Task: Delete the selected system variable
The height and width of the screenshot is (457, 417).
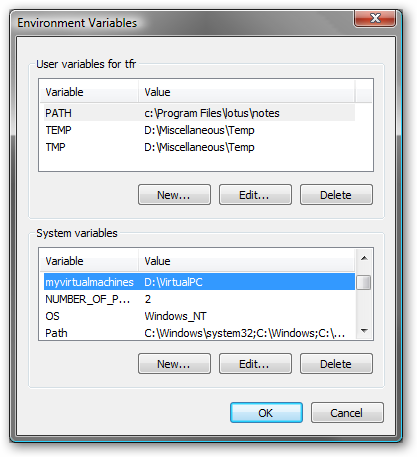Action: pyautogui.click(x=336, y=364)
